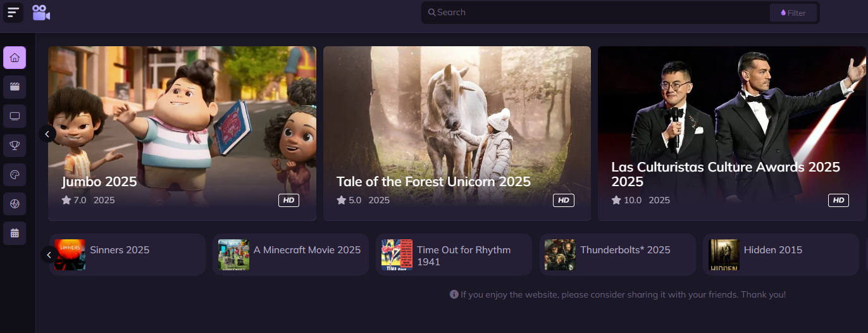The height and width of the screenshot is (333, 868).
Task: Click previous arrow on featured carousel
Action: click(47, 134)
